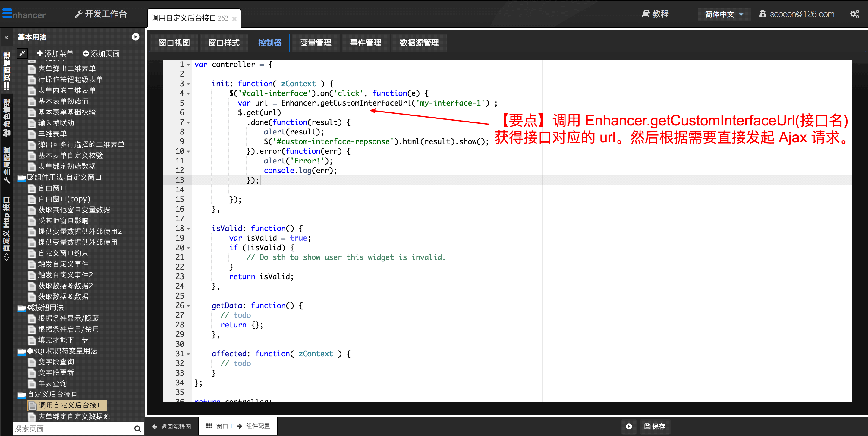Close the 调用自定义后台接口 tab

pyautogui.click(x=234, y=19)
